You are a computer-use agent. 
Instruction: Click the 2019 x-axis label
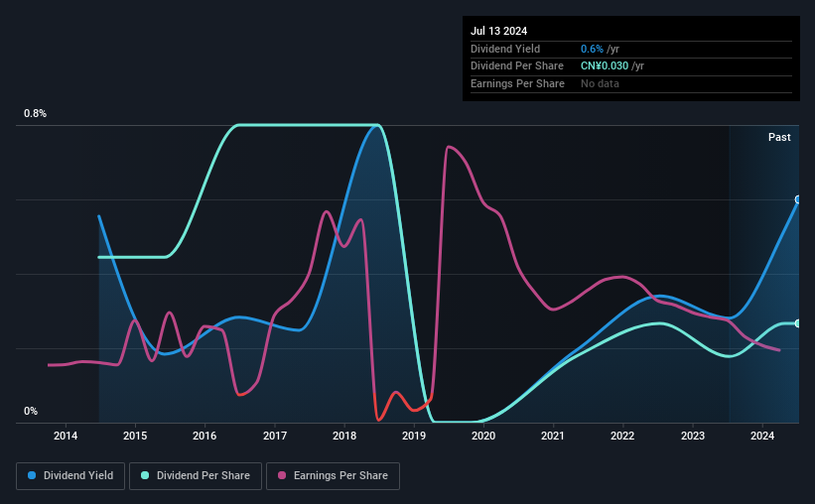click(414, 436)
